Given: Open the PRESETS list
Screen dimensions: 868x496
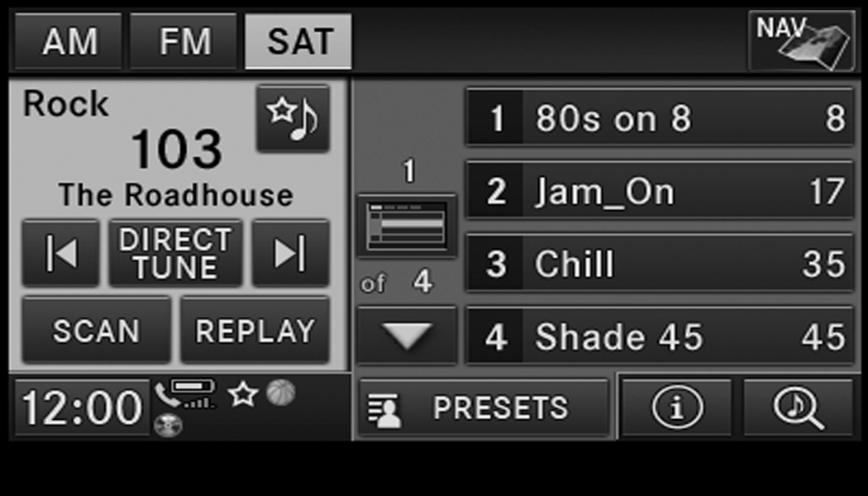Looking at the screenshot, I should [x=484, y=408].
